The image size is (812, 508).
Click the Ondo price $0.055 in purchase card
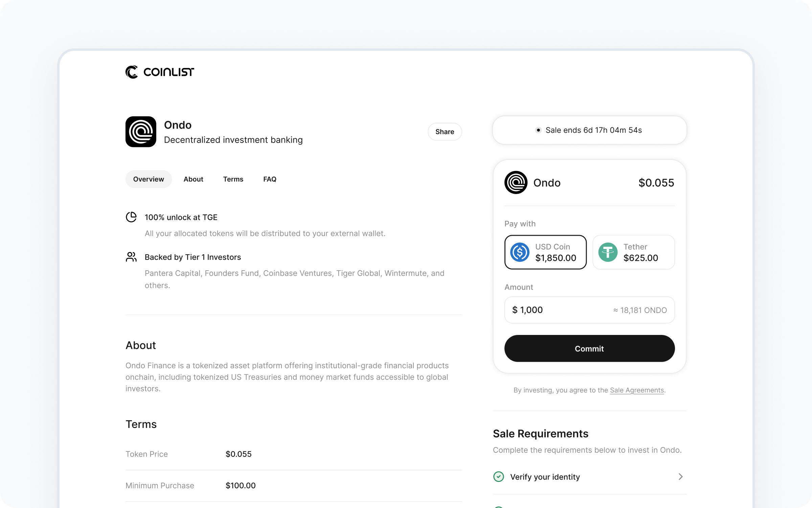click(656, 183)
